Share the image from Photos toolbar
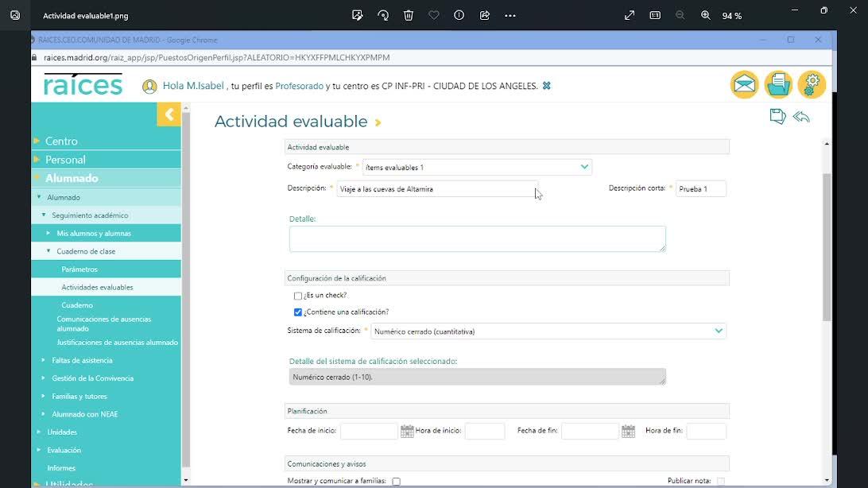The height and width of the screenshot is (488, 868). point(484,15)
